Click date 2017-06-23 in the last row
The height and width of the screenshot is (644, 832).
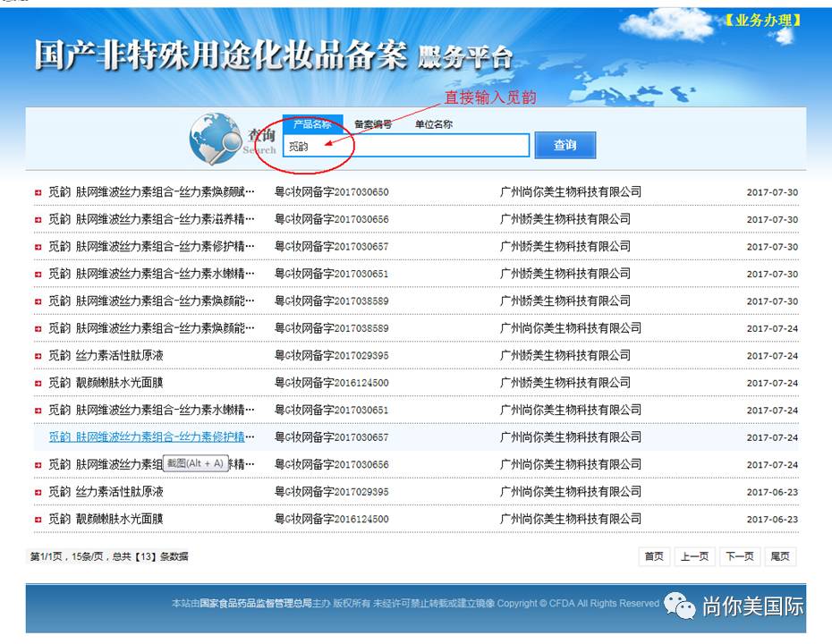point(772,520)
